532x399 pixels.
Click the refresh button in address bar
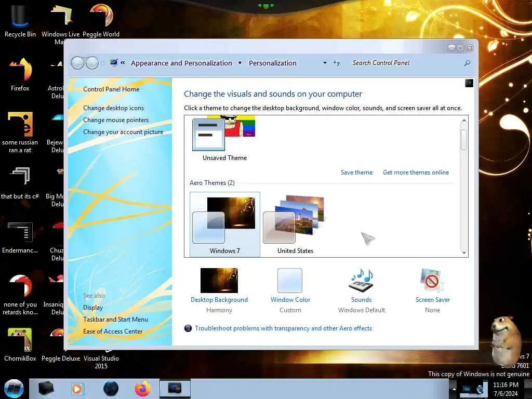point(336,63)
